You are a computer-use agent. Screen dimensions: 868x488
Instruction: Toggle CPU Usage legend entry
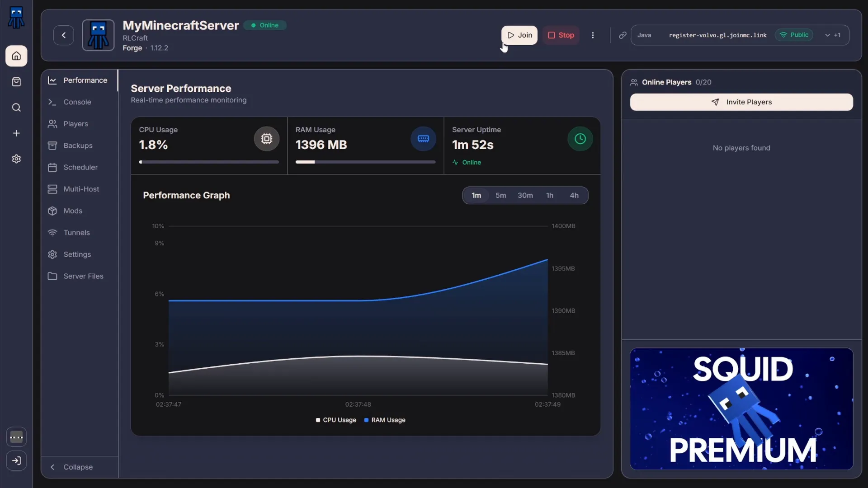point(336,420)
